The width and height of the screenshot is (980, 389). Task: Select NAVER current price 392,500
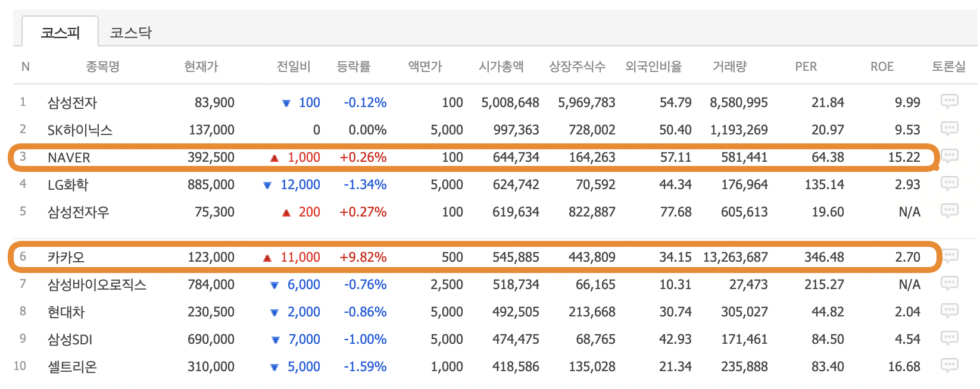point(211,157)
